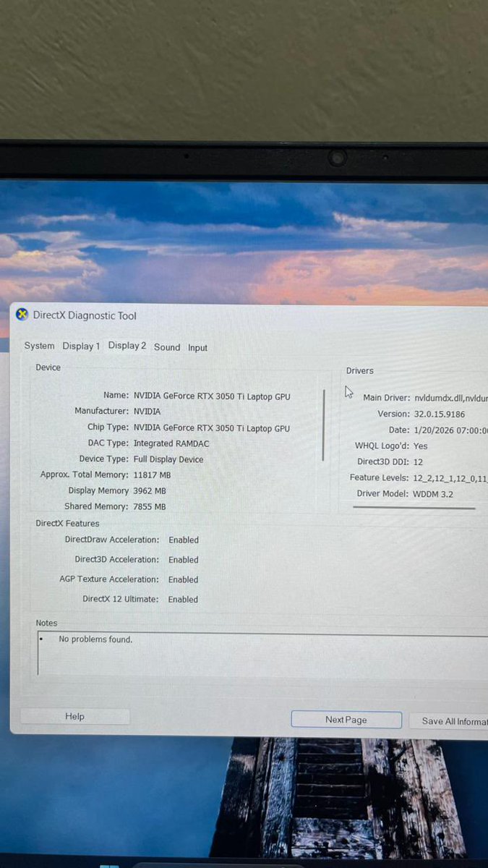This screenshot has height=868, width=488.
Task: Click the Chip Type value text
Action: [212, 428]
